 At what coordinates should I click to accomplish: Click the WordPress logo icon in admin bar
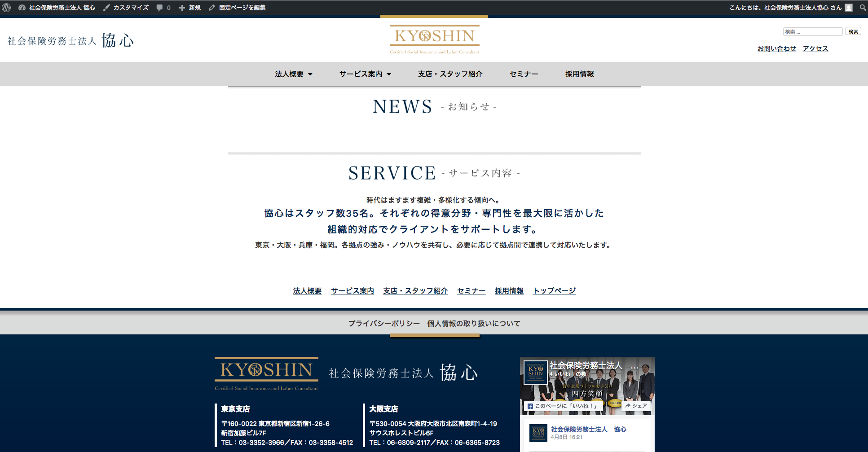point(6,8)
